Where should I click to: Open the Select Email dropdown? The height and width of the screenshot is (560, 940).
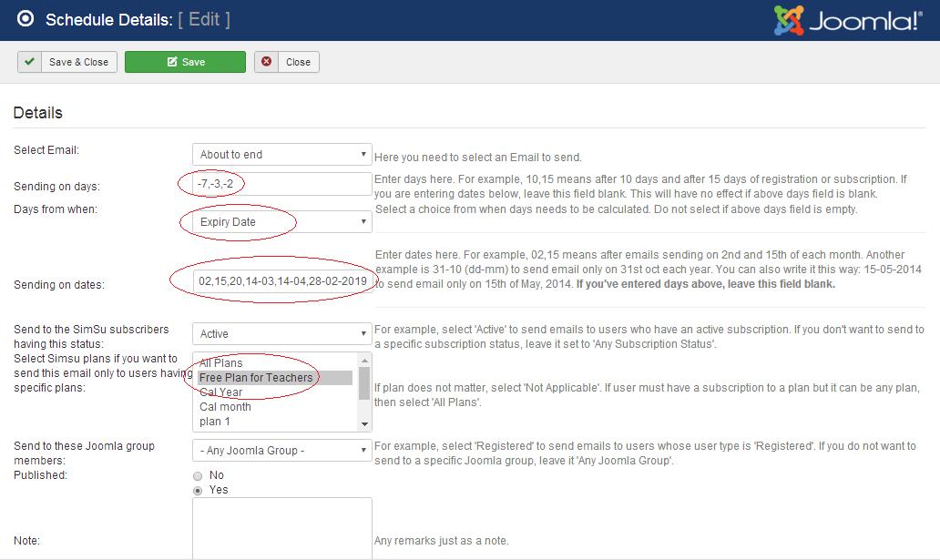tap(281, 155)
